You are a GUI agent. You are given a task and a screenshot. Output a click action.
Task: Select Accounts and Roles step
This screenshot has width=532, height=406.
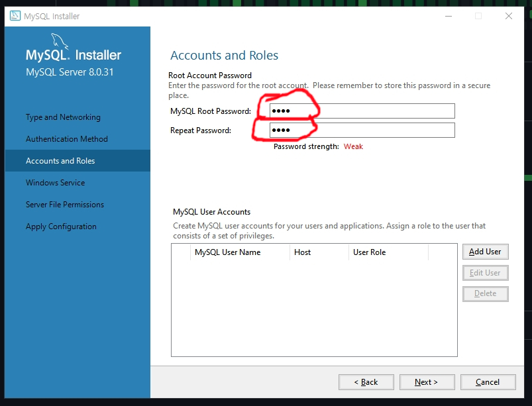pos(78,161)
